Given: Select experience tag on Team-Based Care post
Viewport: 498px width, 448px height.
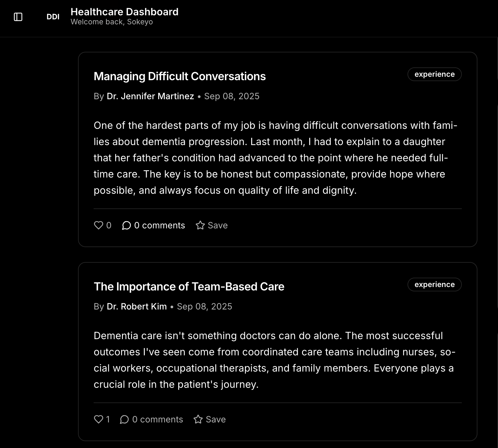Looking at the screenshot, I should pyautogui.click(x=434, y=285).
